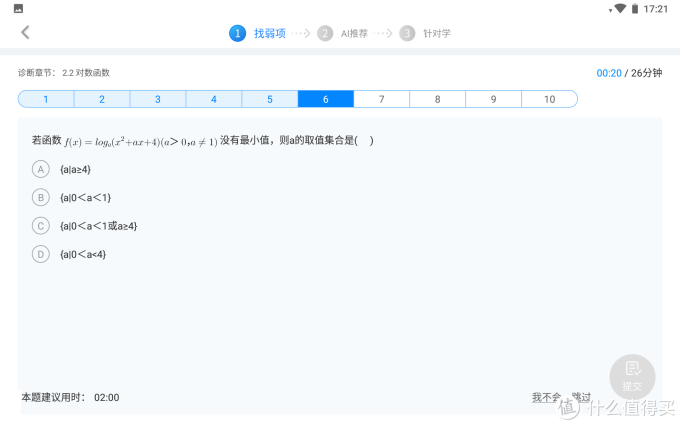Viewport: 680px width, 425px height.
Task: Choose option B {a|0<a<1}
Action: pyautogui.click(x=41, y=198)
